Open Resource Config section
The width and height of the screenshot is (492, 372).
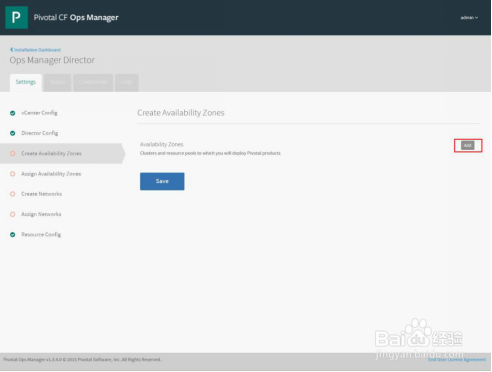41,235
